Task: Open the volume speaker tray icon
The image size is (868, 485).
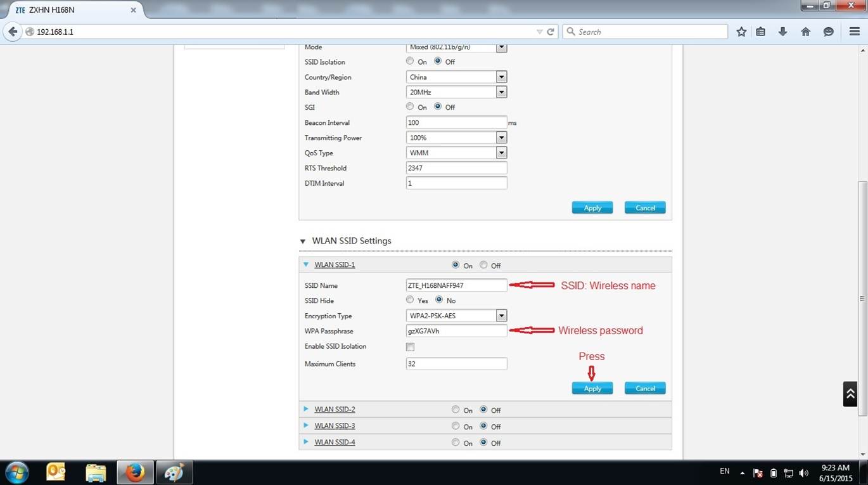Action: click(804, 473)
